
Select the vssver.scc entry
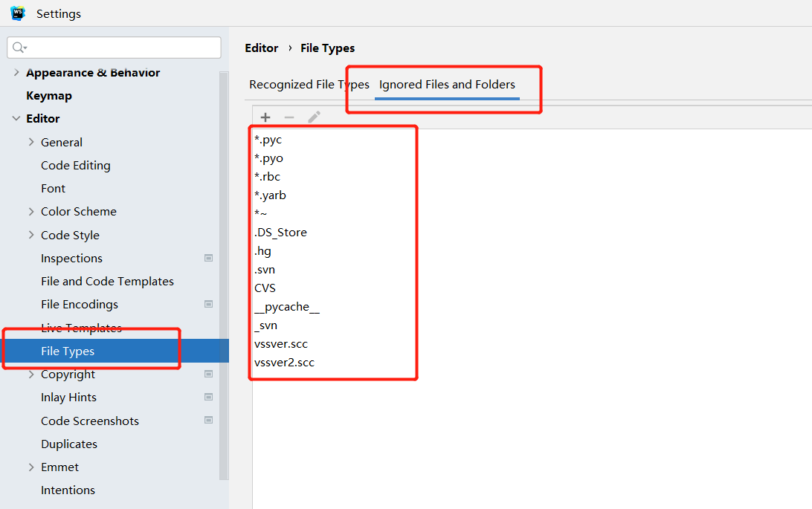click(x=280, y=344)
